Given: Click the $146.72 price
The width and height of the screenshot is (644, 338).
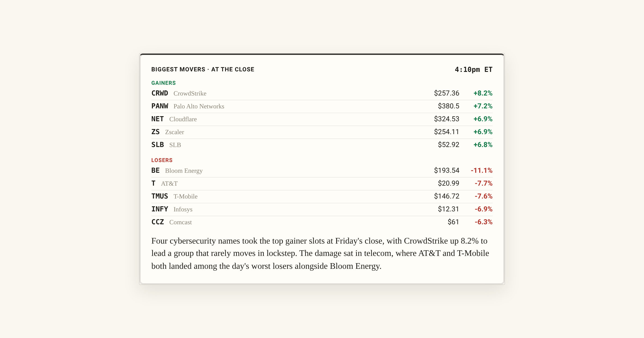Looking at the screenshot, I should (x=447, y=196).
